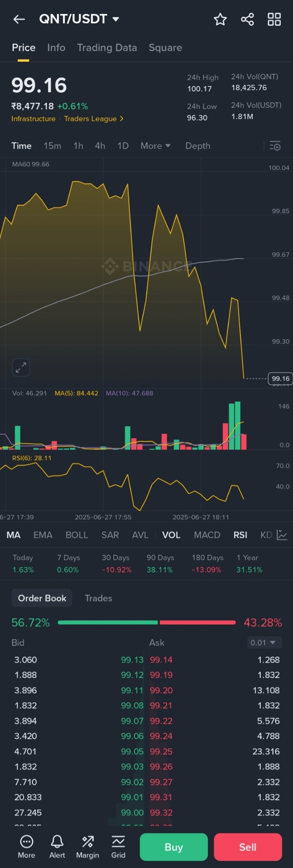Open the four-squares grid layout icon
Image resolution: width=293 pixels, height=868 pixels.
tap(274, 19)
